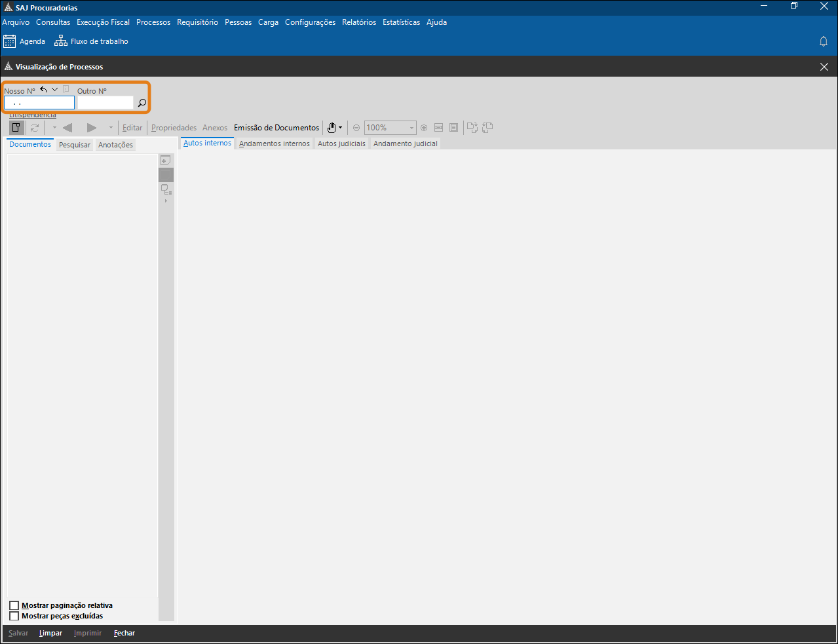Open the Execução Fiscal menu
Screen dimensions: 838x644
[103, 22]
